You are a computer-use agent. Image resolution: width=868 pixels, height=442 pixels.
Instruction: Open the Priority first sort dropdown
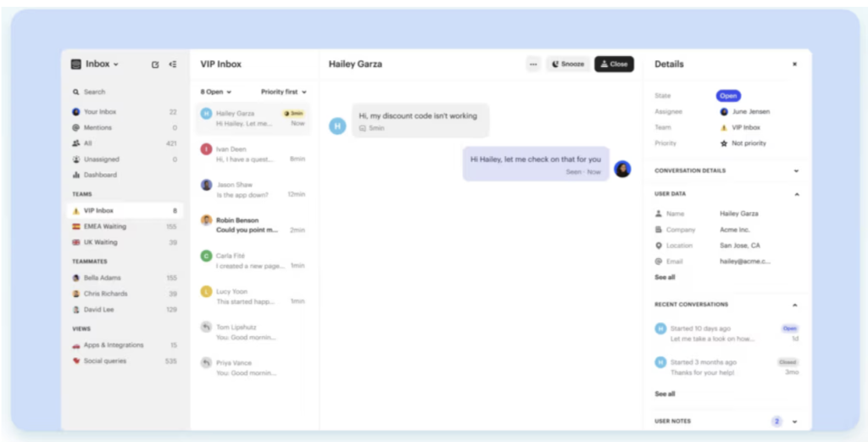(283, 92)
